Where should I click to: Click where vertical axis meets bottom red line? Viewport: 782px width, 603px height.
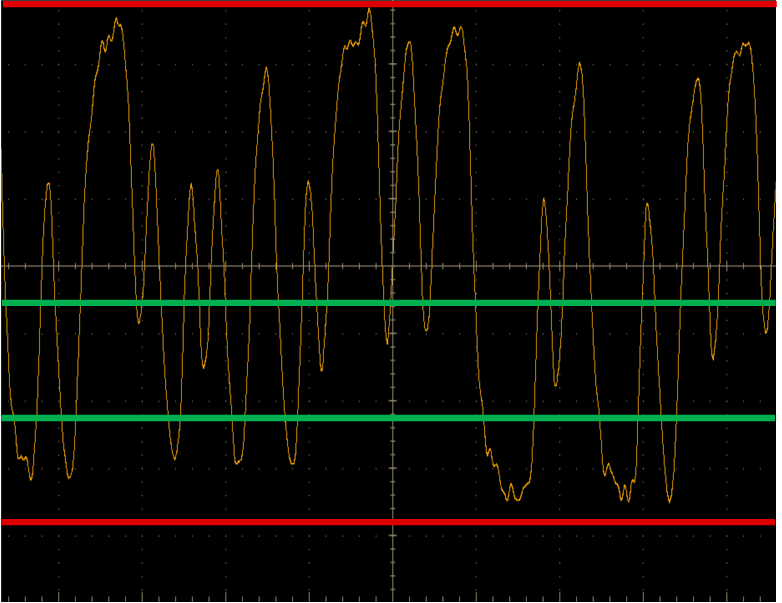[393, 521]
